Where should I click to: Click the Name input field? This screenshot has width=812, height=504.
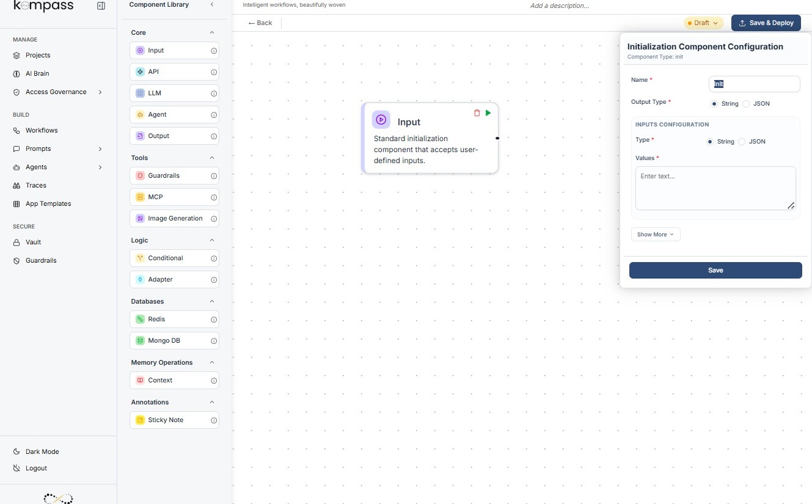pyautogui.click(x=755, y=84)
